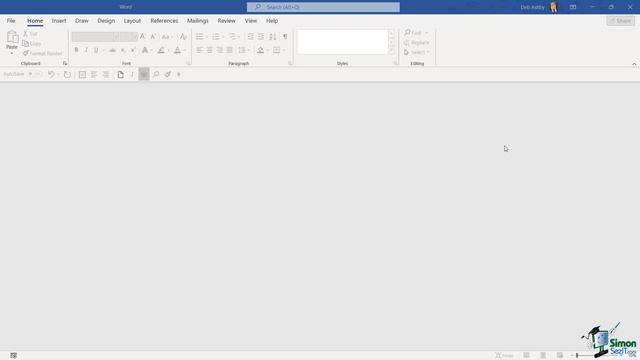Apply the text highlight color
The width and height of the screenshot is (640, 360).
coord(161,50)
